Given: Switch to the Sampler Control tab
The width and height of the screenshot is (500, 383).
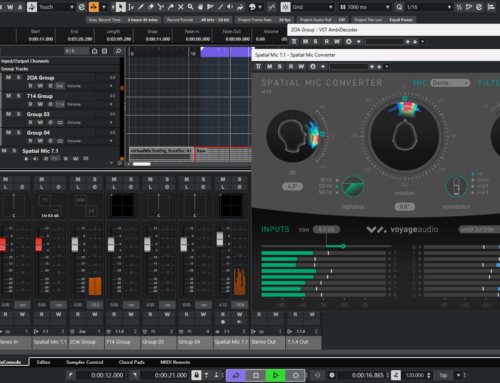Looking at the screenshot, I should pos(85,362).
